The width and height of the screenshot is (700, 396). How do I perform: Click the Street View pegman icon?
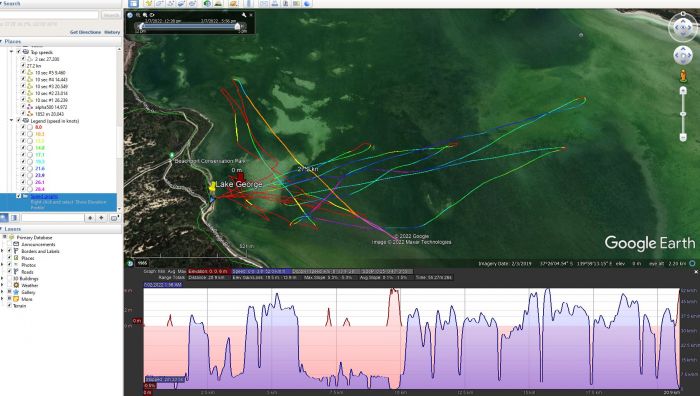[x=683, y=76]
